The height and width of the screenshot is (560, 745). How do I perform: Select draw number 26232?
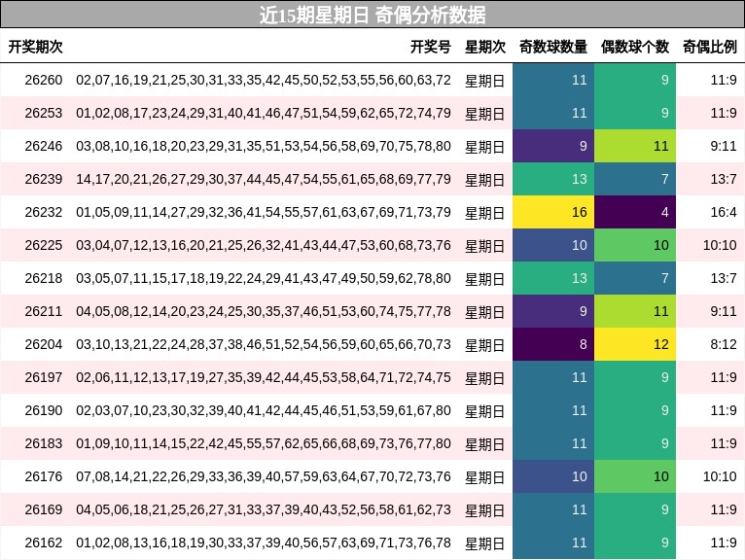44,212
